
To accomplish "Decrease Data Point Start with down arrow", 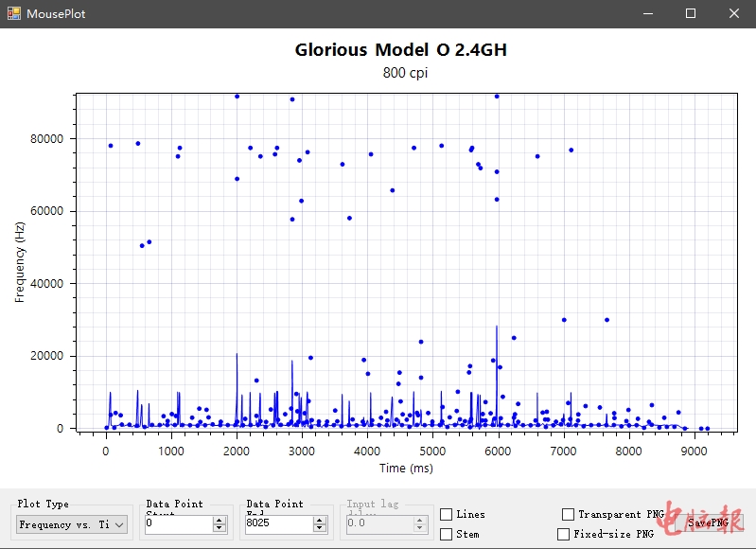I will point(220,528).
